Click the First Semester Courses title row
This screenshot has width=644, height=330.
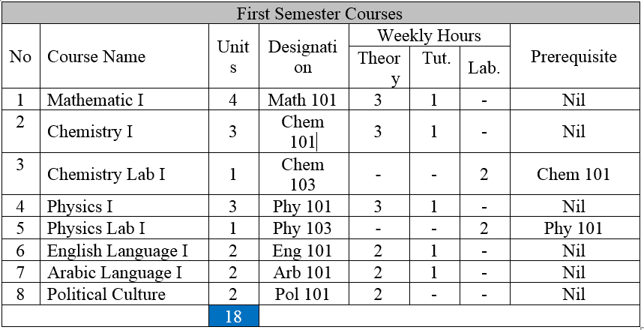pos(320,13)
